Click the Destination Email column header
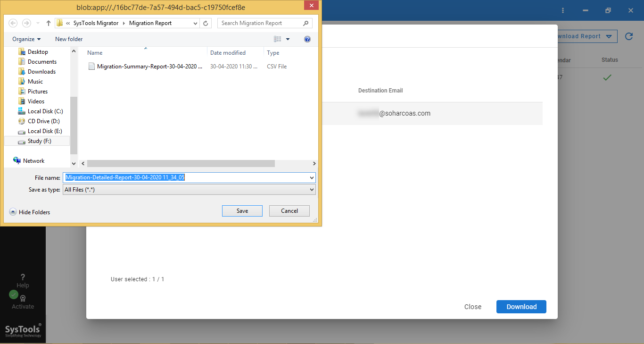The image size is (644, 344). point(380,91)
